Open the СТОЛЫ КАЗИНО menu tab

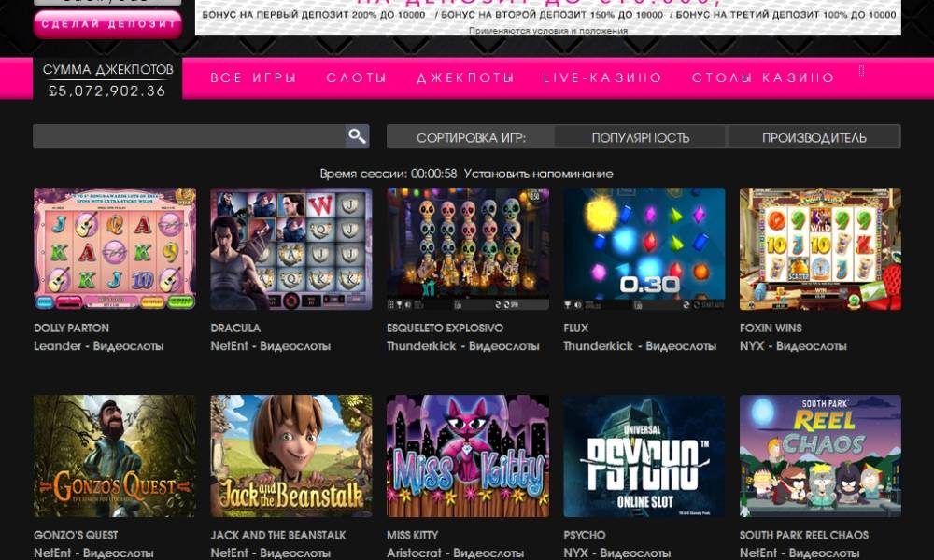tap(763, 77)
